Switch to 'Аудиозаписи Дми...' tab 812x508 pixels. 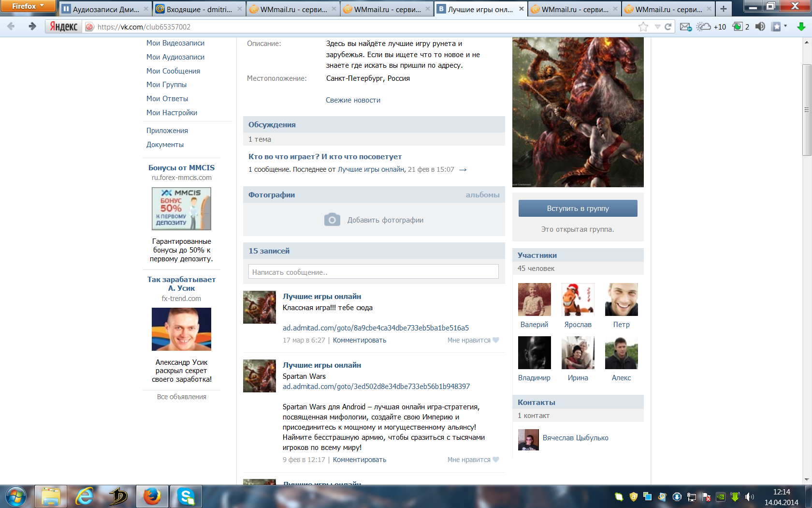pyautogui.click(x=105, y=9)
